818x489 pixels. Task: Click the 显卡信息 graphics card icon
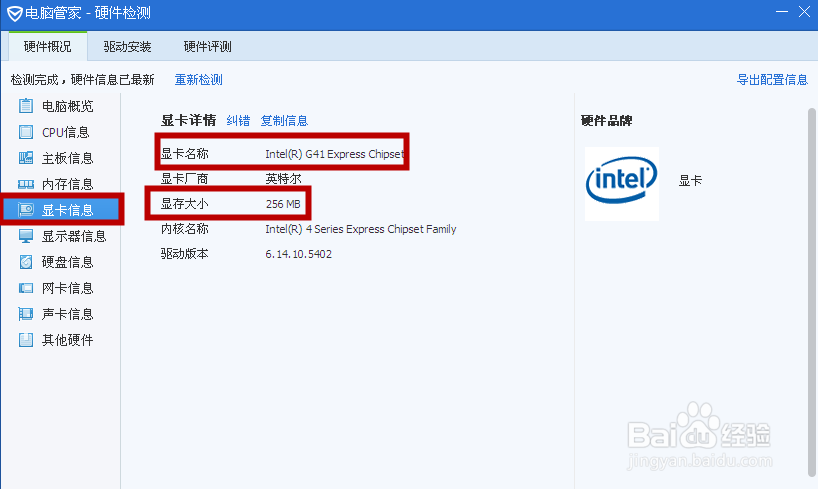[x=26, y=210]
